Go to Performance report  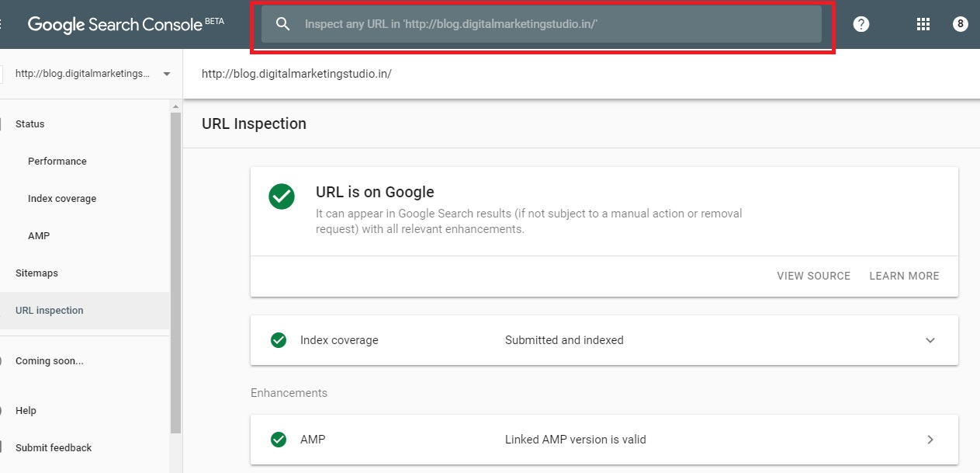click(57, 162)
